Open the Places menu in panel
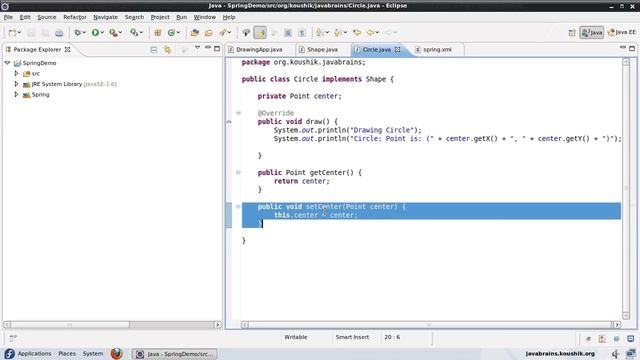This screenshot has width=640, height=360. pos(67,353)
